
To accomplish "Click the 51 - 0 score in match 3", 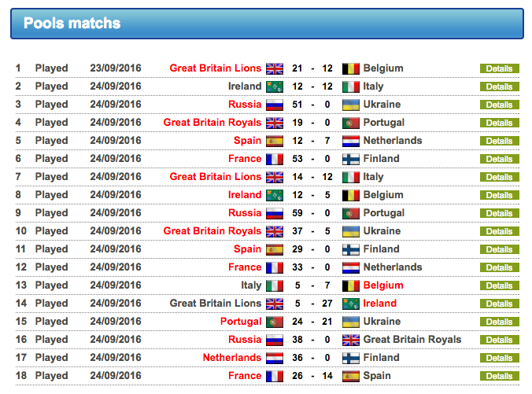I will tap(312, 105).
